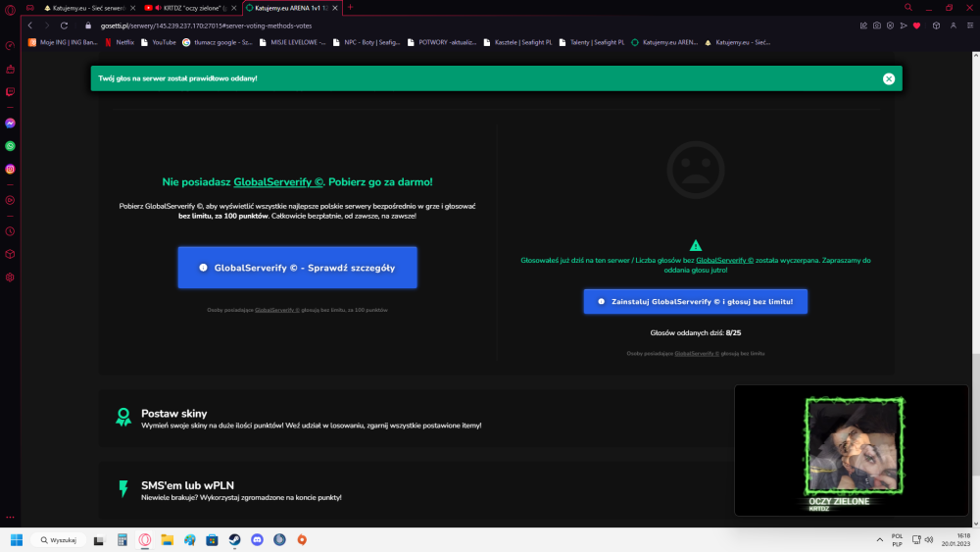
Task: Go forward in browser history
Action: coord(46,25)
